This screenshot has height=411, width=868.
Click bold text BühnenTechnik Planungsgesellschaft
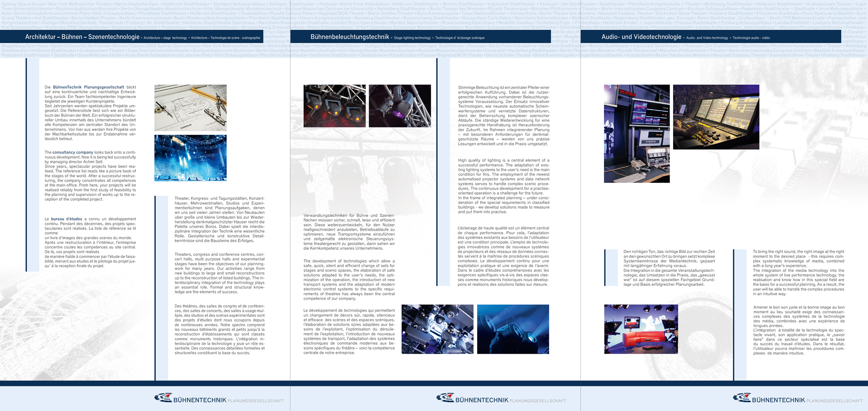[x=89, y=87]
